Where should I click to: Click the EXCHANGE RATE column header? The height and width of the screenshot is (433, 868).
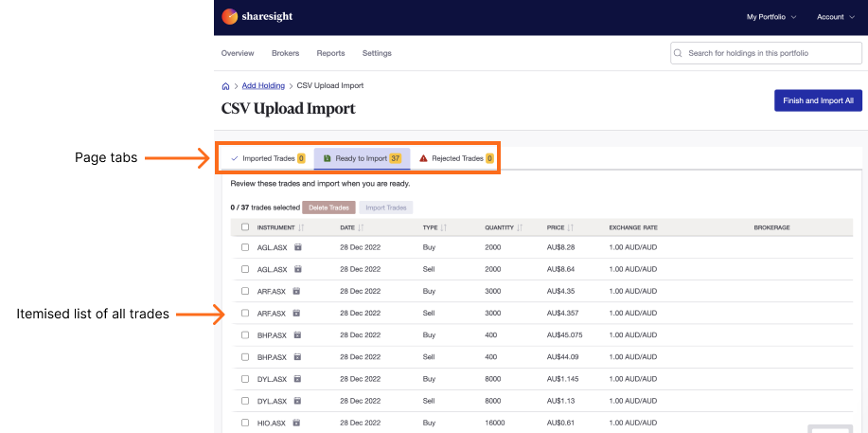(633, 227)
